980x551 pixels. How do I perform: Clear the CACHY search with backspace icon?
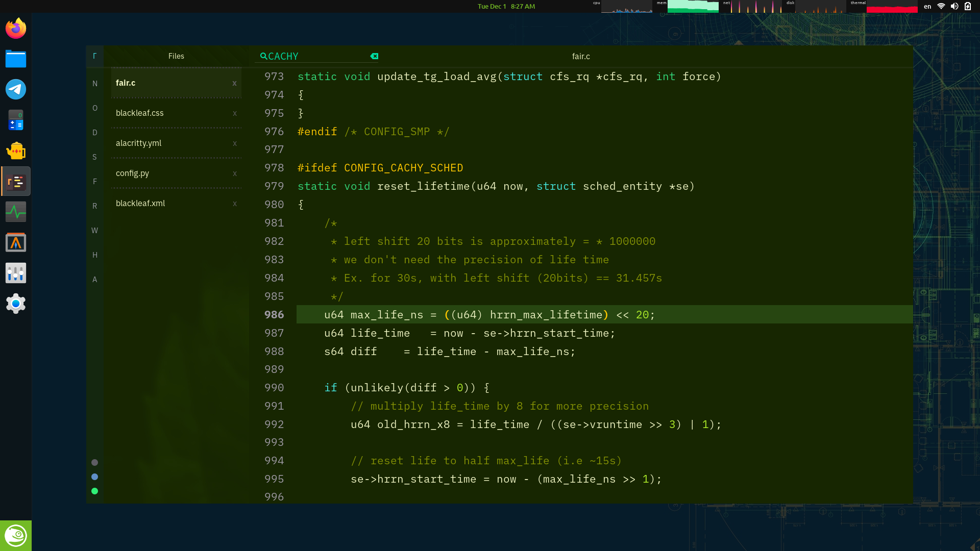coord(374,56)
